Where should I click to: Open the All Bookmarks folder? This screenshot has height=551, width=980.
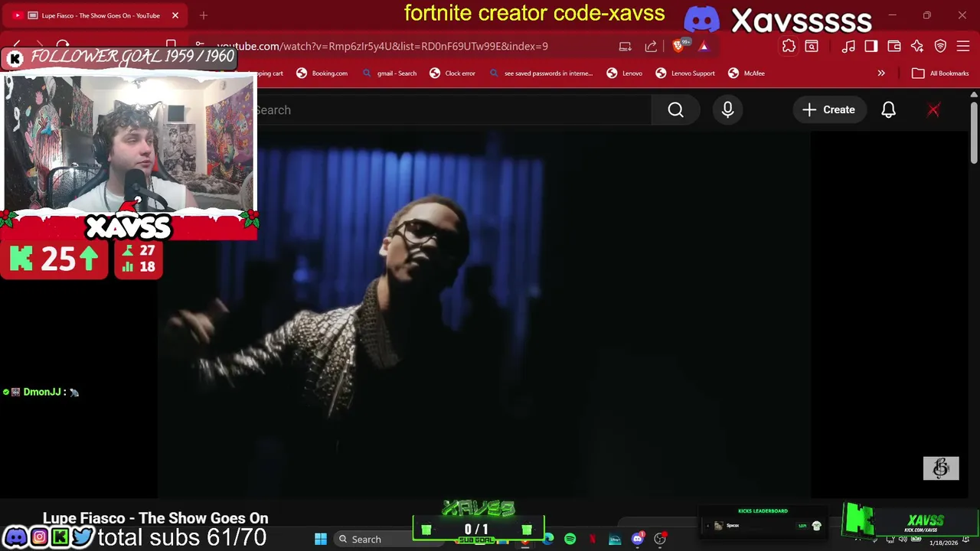click(x=940, y=73)
